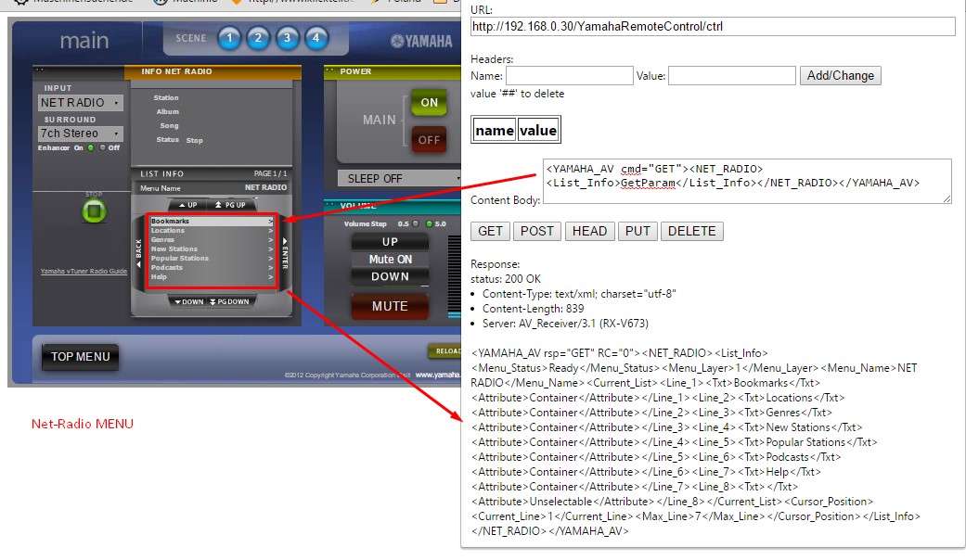Select Scene 2 button
Viewport: 966px width, 560px height.
[x=258, y=38]
